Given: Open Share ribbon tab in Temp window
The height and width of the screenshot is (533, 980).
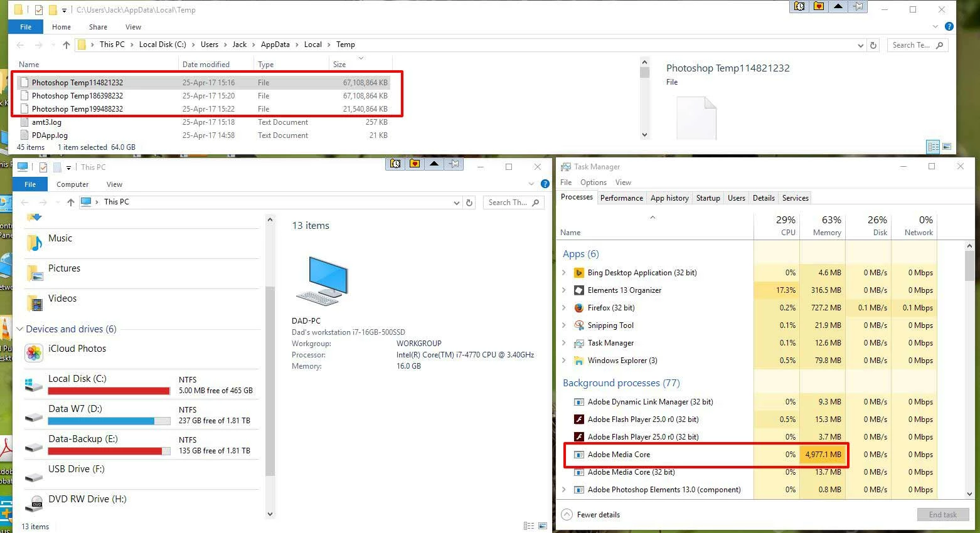Looking at the screenshot, I should (98, 27).
